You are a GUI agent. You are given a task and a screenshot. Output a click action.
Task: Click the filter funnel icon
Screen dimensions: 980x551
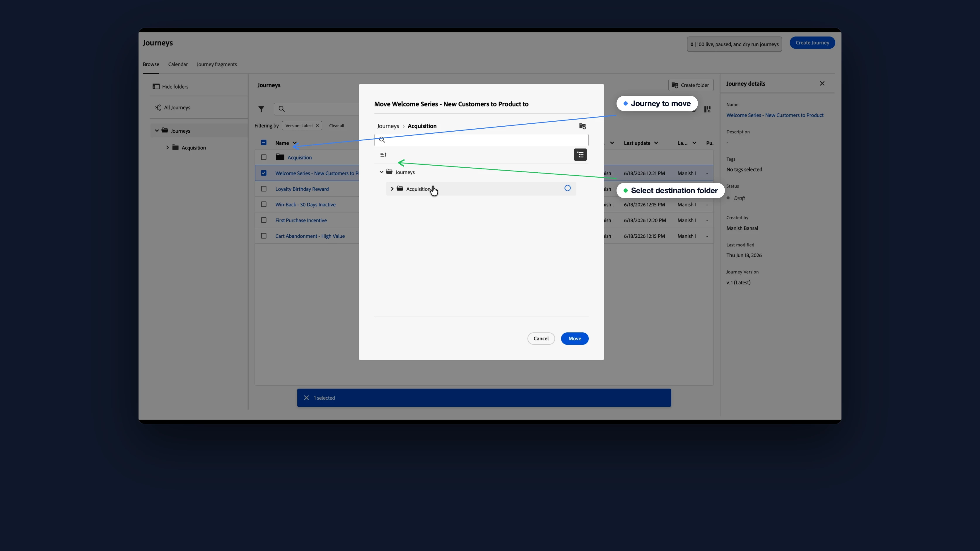click(261, 109)
